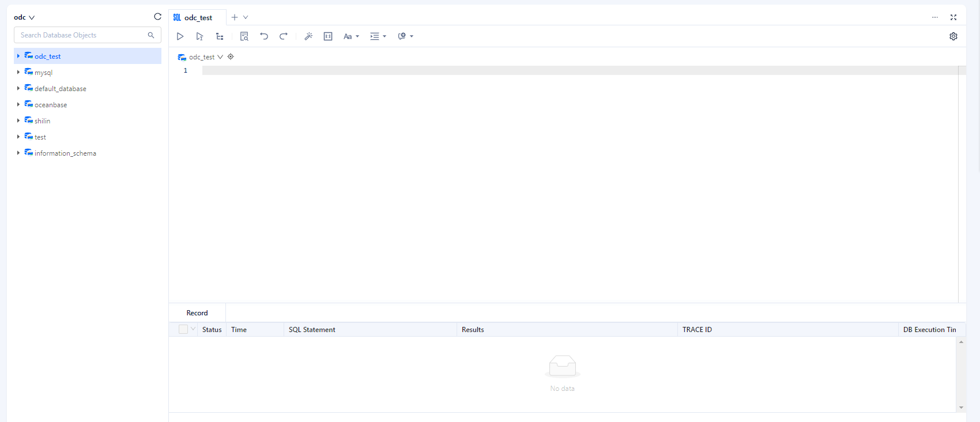Viewport: 980px width, 422px height.
Task: Select the mysql database row
Action: 88,72
